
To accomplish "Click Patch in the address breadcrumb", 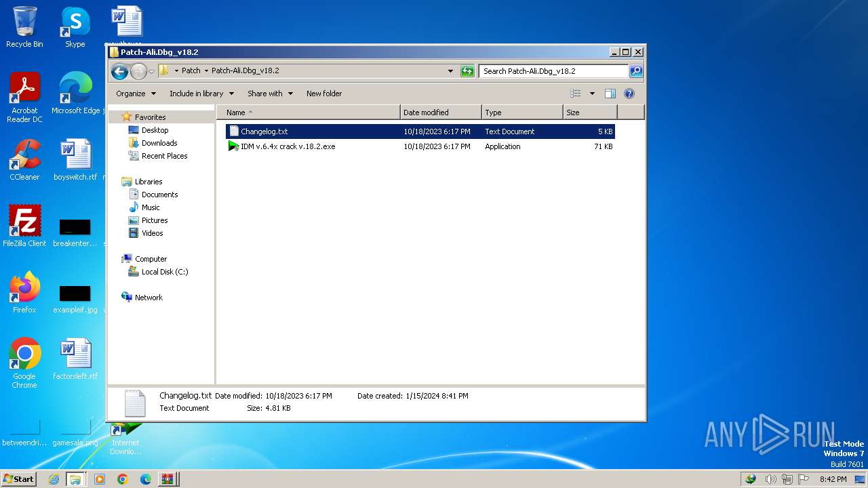I will 191,70.
